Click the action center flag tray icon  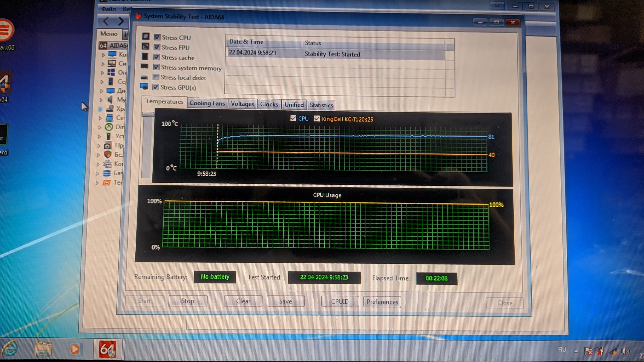pyautogui.click(x=588, y=351)
